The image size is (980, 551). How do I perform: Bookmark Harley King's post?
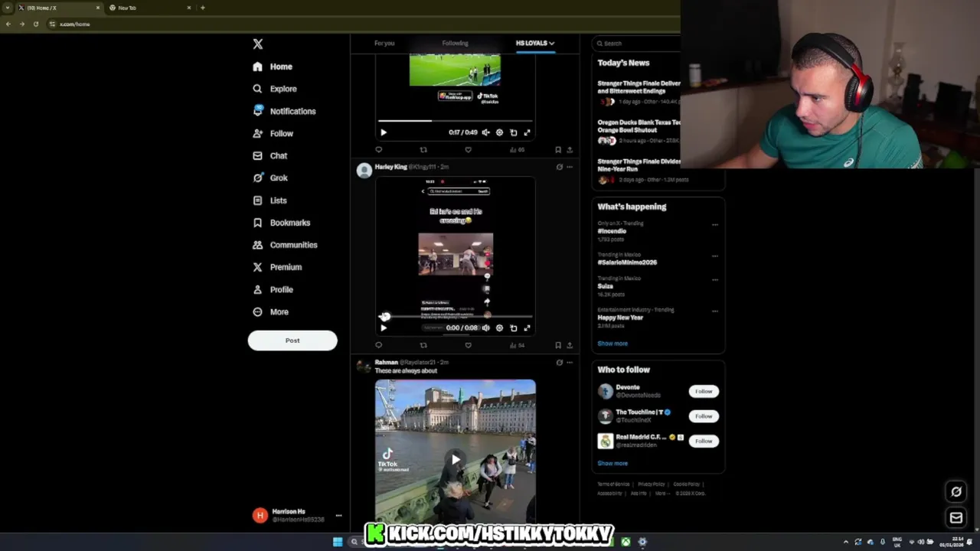click(557, 345)
